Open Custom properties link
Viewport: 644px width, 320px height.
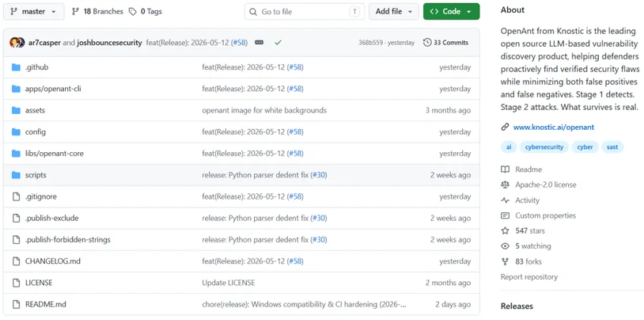[545, 215]
